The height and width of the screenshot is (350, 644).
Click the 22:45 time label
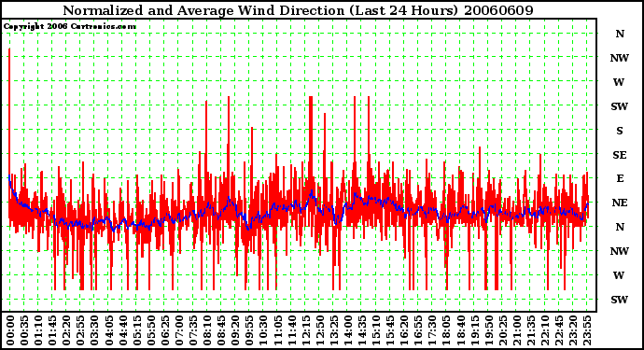pos(558,330)
